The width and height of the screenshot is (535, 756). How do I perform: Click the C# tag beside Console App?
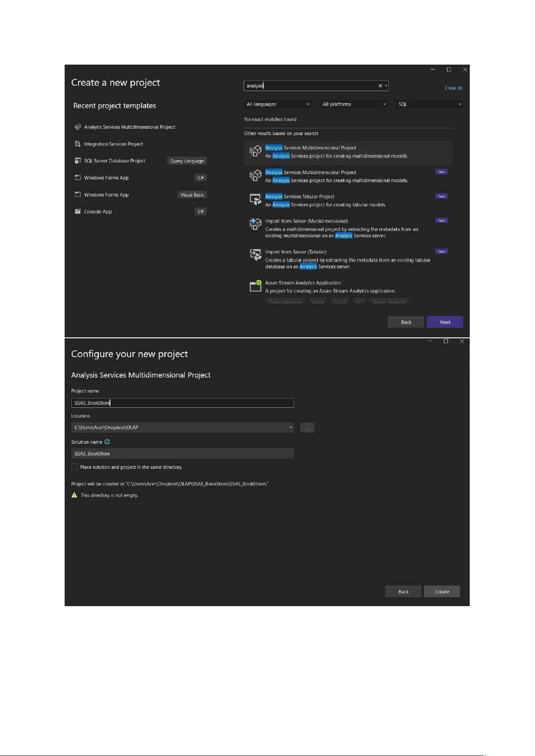click(201, 212)
